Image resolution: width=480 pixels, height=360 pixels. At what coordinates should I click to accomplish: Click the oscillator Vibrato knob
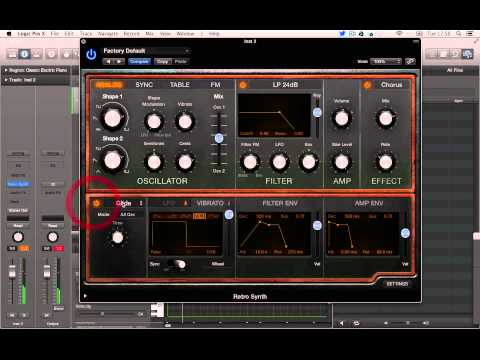click(185, 122)
